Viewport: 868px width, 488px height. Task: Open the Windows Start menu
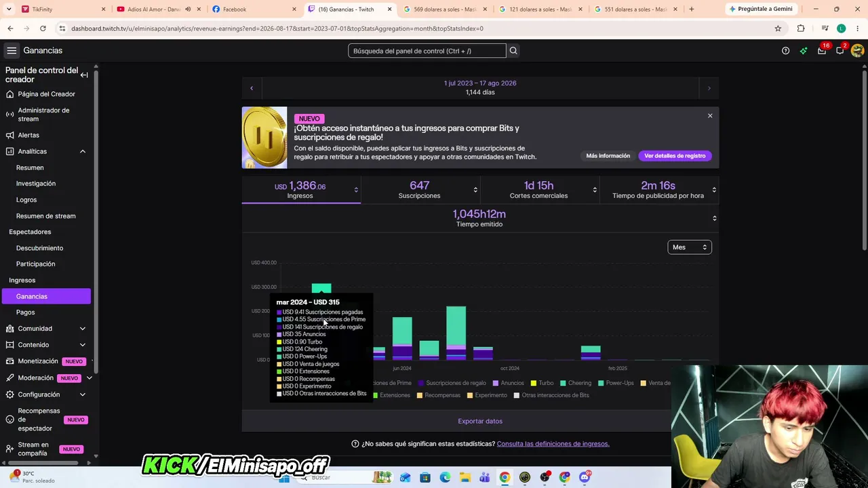click(x=284, y=477)
